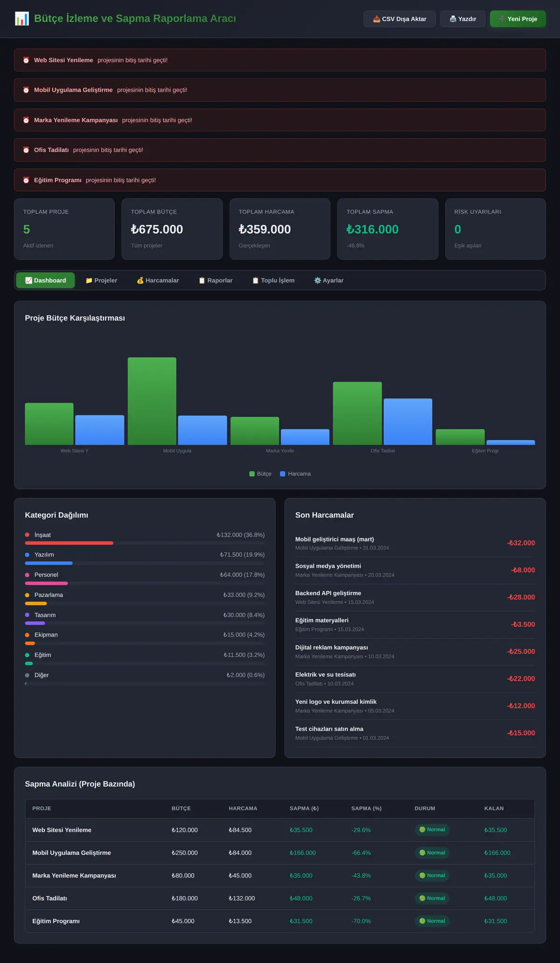The width and height of the screenshot is (560, 963).
Task: Click the Test cihazları satın alma expense
Action: pyautogui.click(x=415, y=733)
